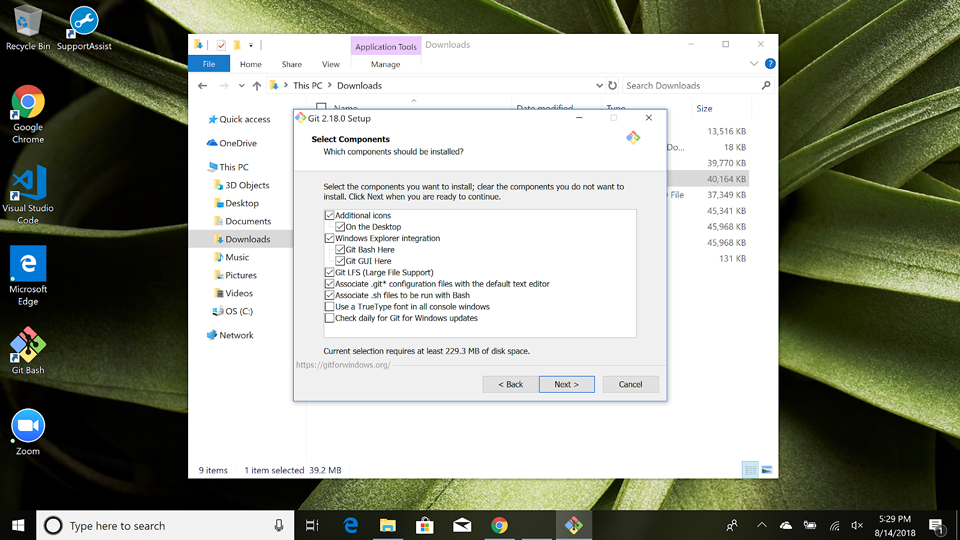This screenshot has height=540, width=960.
Task: Click the microphone icon in the search box
Action: click(x=279, y=525)
